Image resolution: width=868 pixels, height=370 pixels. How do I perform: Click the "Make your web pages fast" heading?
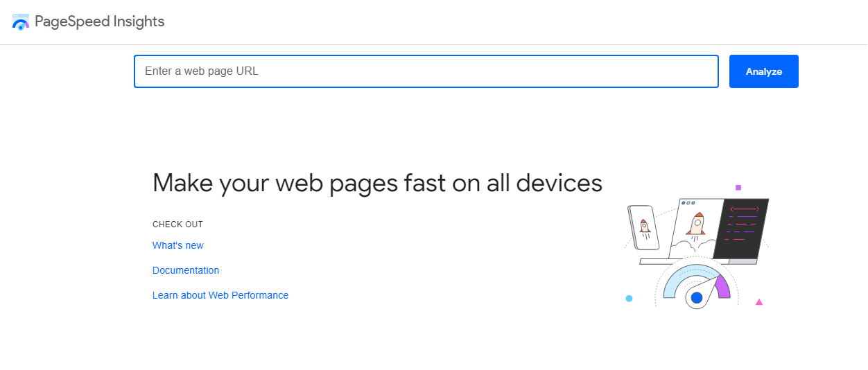click(377, 183)
